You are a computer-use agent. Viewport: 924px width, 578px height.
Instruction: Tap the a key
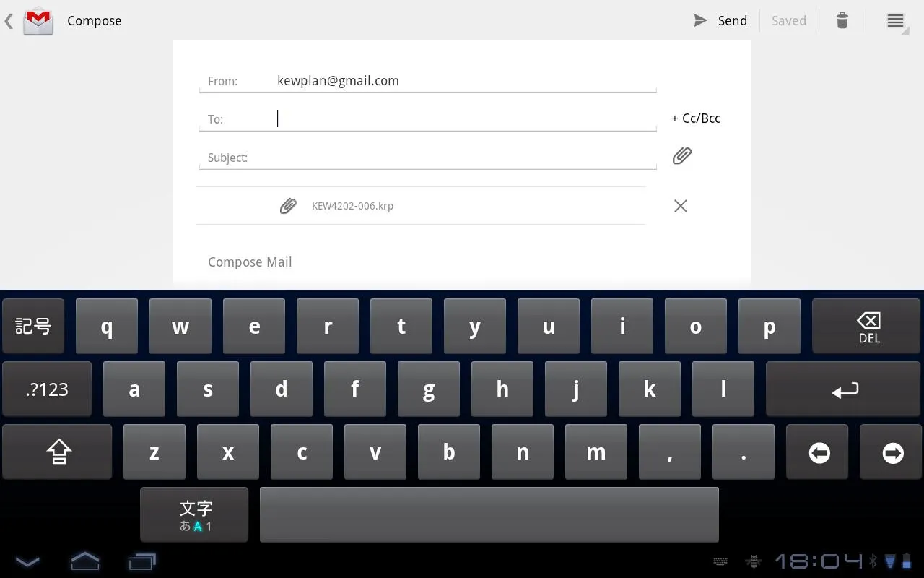point(134,389)
